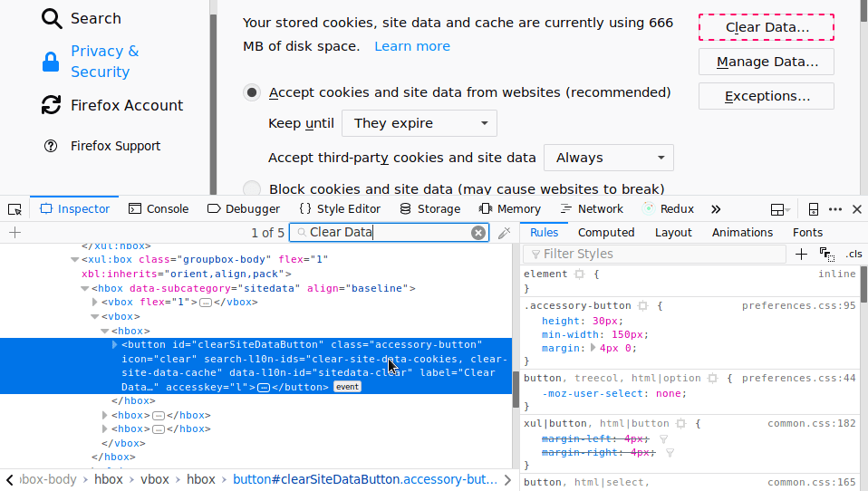868x491 pixels.
Task: Toggle devtools dock side icon
Action: (780, 209)
